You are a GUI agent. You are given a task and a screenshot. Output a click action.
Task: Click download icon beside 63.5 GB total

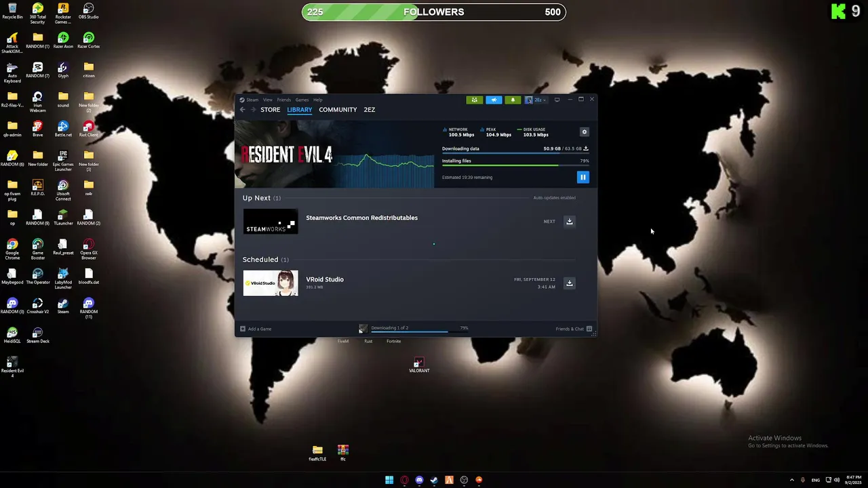(586, 148)
